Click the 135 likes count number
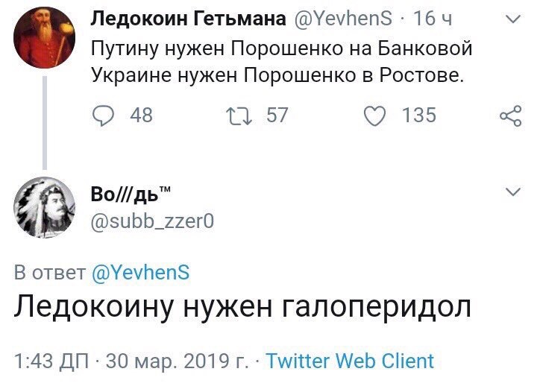 pyautogui.click(x=418, y=116)
